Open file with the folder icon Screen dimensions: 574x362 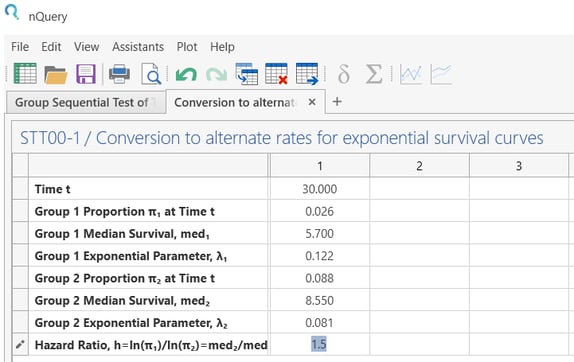(x=56, y=75)
